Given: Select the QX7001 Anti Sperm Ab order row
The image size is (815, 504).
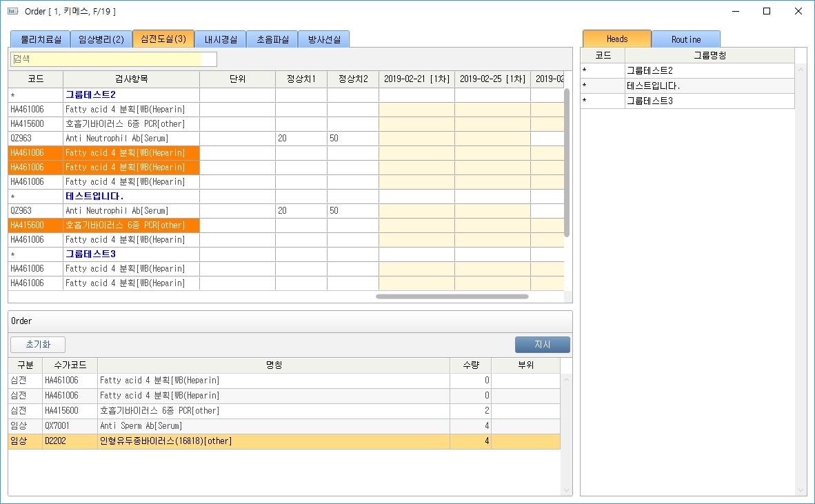Looking at the screenshot, I should tap(276, 426).
